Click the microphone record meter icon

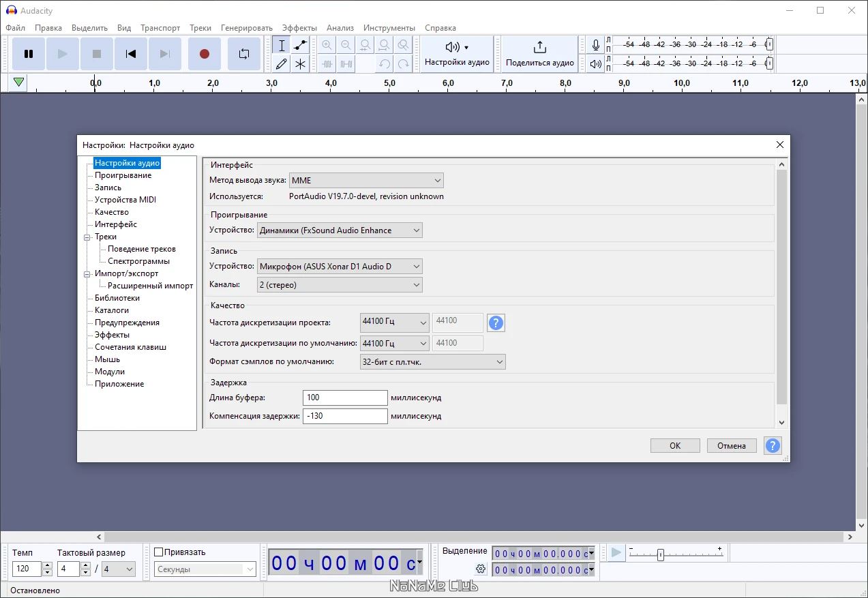pyautogui.click(x=596, y=45)
